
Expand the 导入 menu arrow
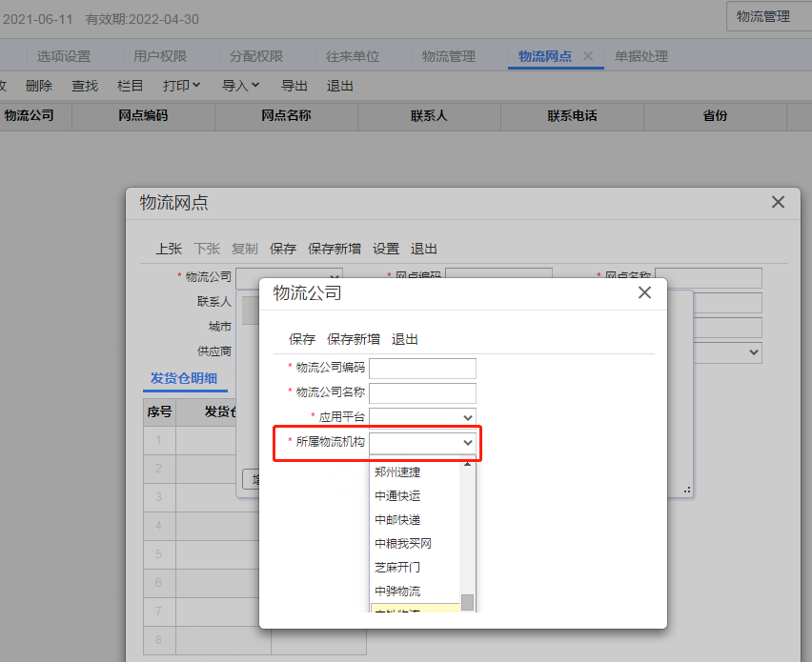[x=255, y=85]
